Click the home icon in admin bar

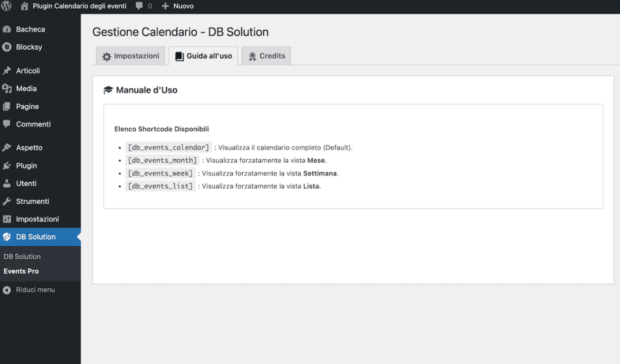click(24, 6)
